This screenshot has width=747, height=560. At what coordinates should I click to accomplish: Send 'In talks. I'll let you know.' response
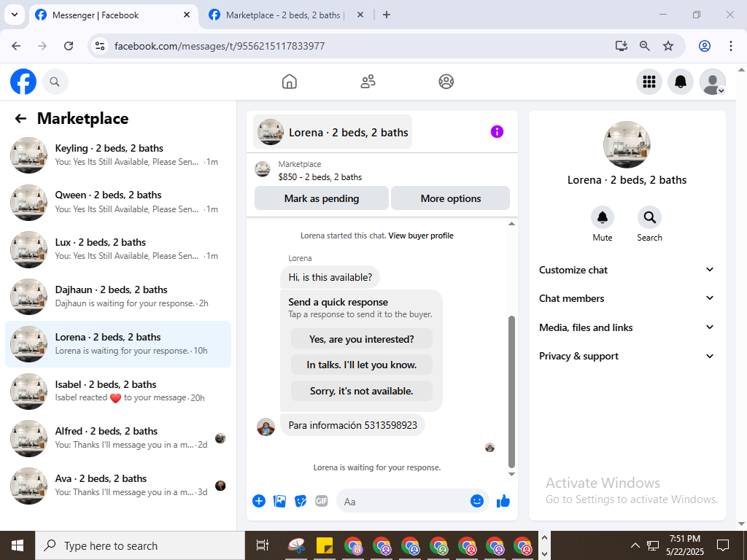tap(362, 365)
